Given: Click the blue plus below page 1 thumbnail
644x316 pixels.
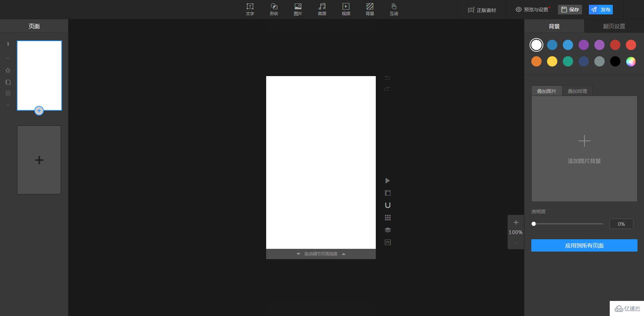Looking at the screenshot, I should (x=39, y=111).
